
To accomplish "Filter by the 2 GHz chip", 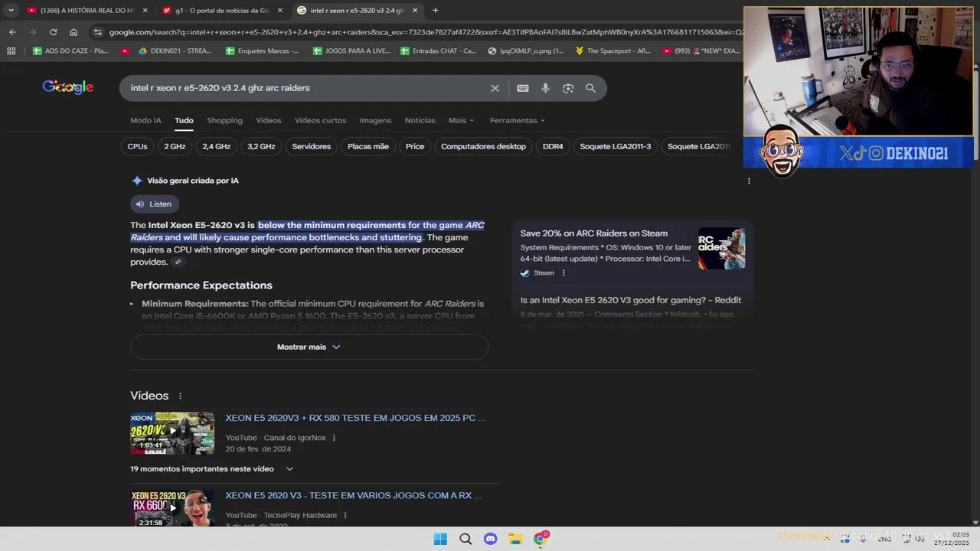I will (x=175, y=146).
